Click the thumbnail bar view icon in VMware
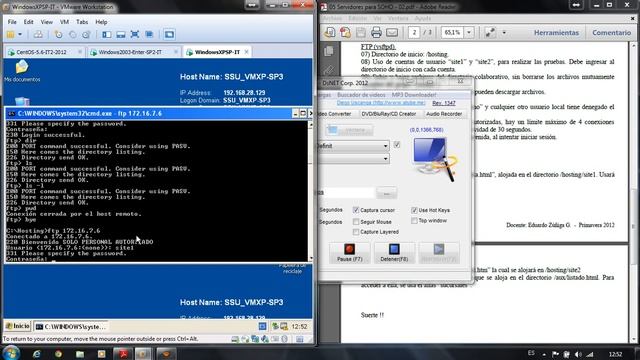 (x=120, y=35)
